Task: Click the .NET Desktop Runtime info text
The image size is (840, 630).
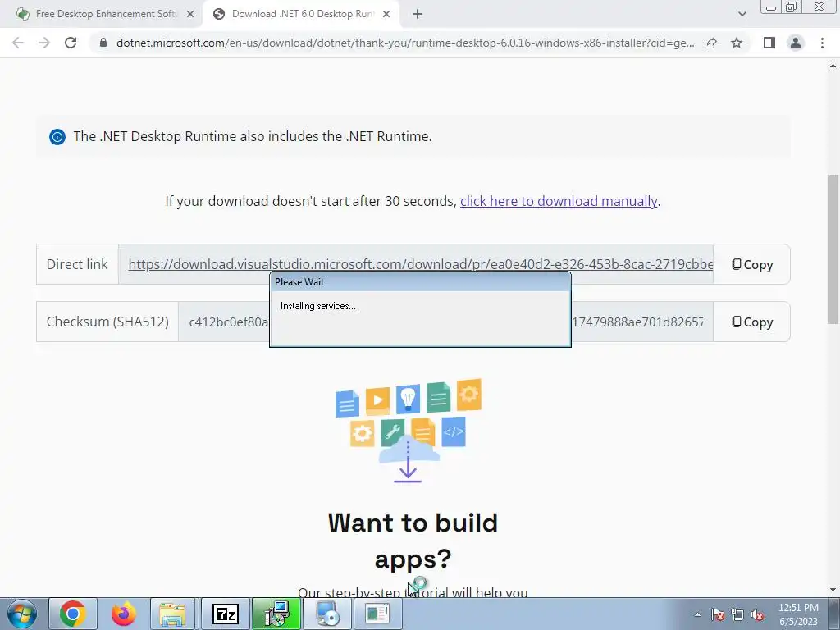Action: pos(253,137)
